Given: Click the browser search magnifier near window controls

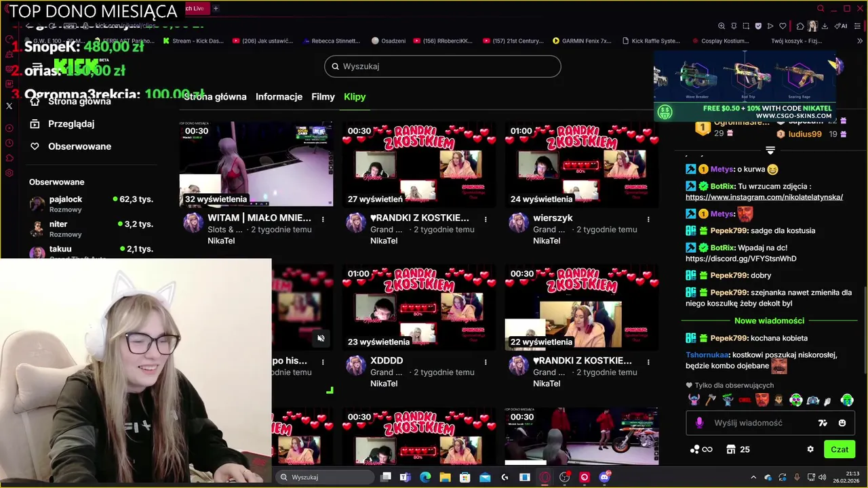Looking at the screenshot, I should pos(821,9).
